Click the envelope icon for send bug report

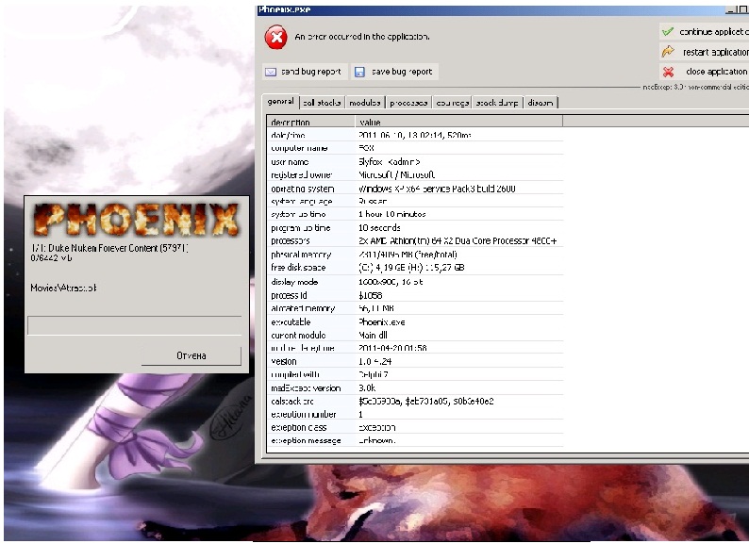click(x=271, y=72)
